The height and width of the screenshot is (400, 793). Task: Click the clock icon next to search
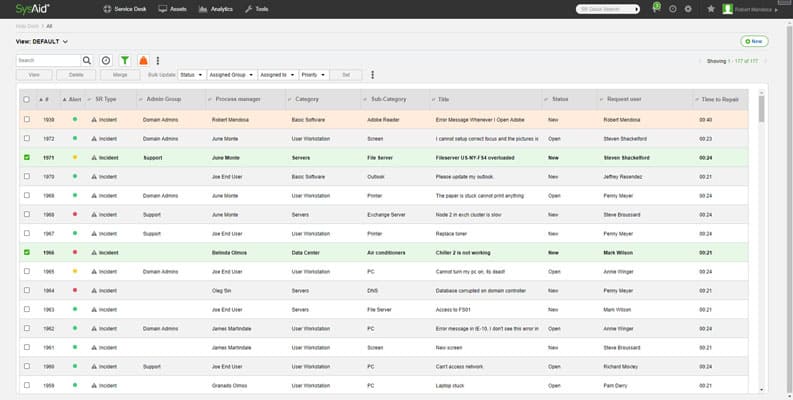coord(106,61)
